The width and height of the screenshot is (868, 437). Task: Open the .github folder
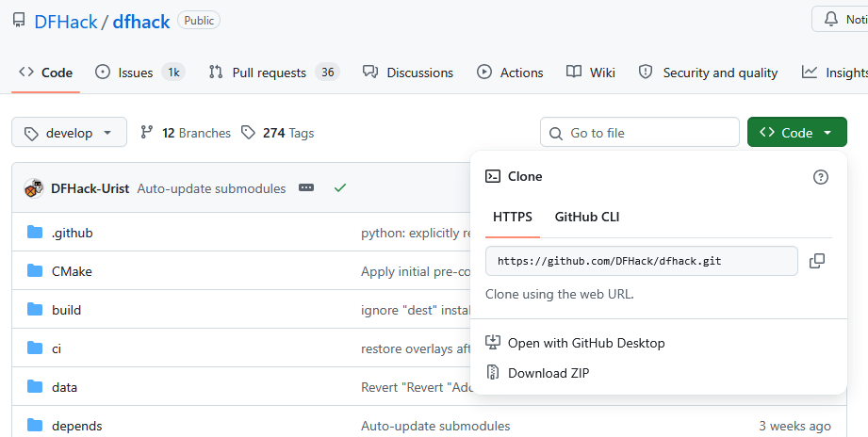72,233
